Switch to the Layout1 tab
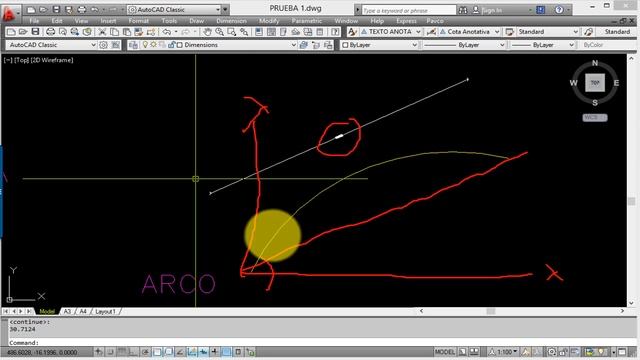 click(x=105, y=311)
